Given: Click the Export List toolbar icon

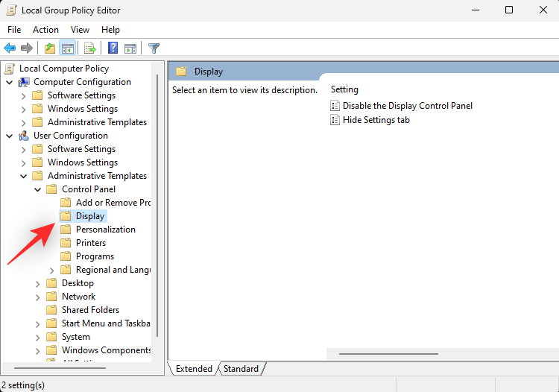Looking at the screenshot, I should [x=90, y=48].
